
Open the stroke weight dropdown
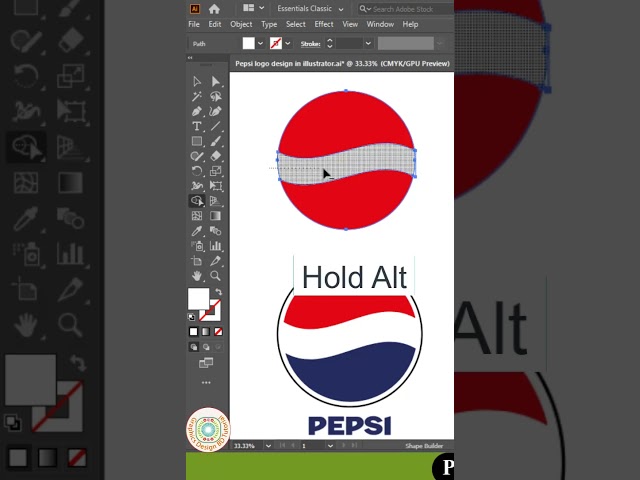coord(368,43)
